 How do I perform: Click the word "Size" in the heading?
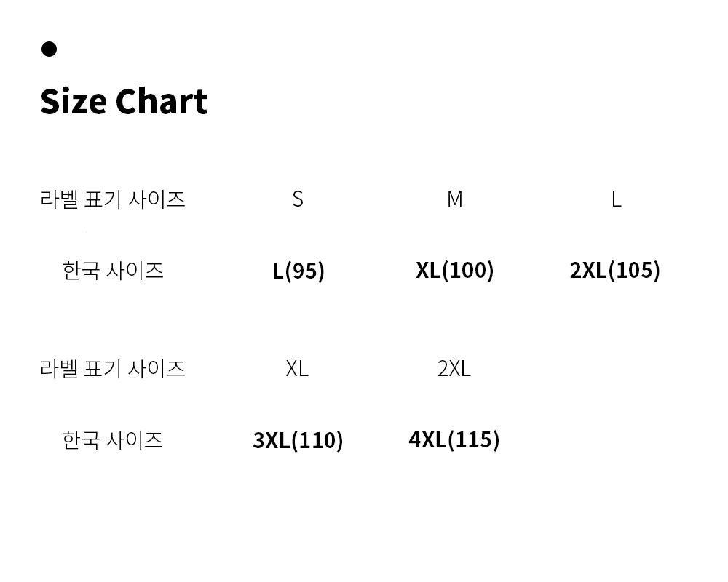(x=73, y=101)
